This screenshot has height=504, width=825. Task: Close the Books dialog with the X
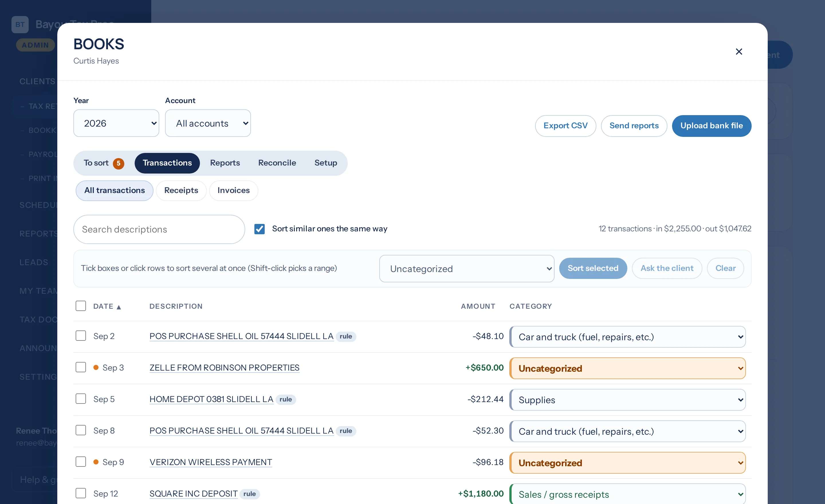738,52
